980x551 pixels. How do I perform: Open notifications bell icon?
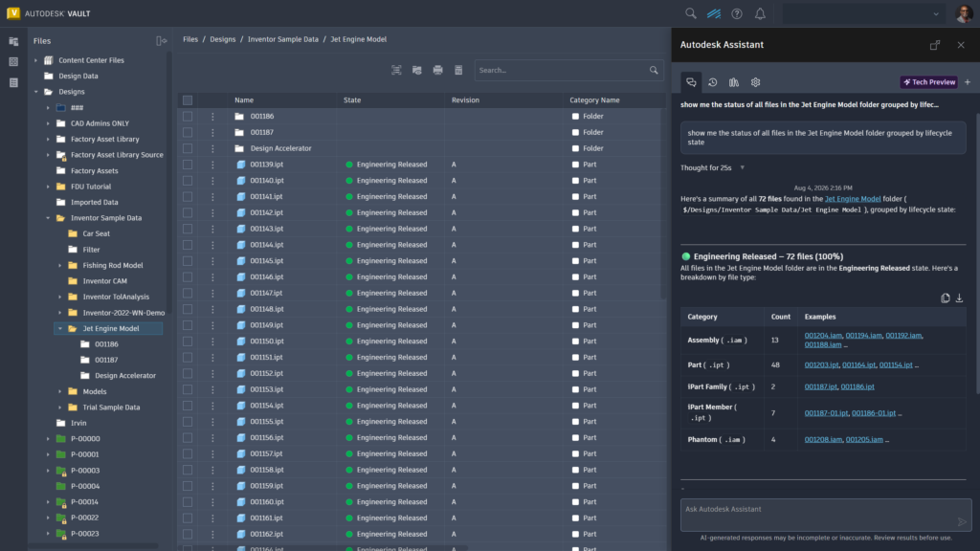[x=760, y=13]
